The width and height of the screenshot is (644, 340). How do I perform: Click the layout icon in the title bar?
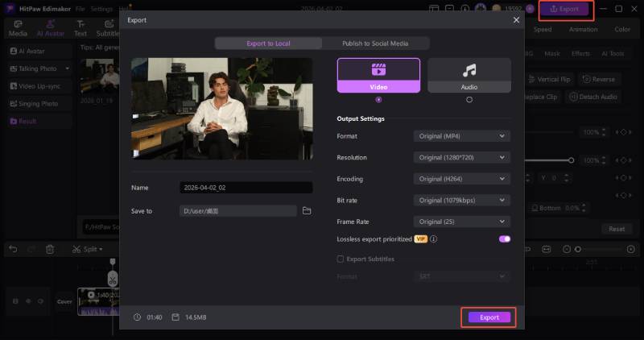(x=433, y=9)
